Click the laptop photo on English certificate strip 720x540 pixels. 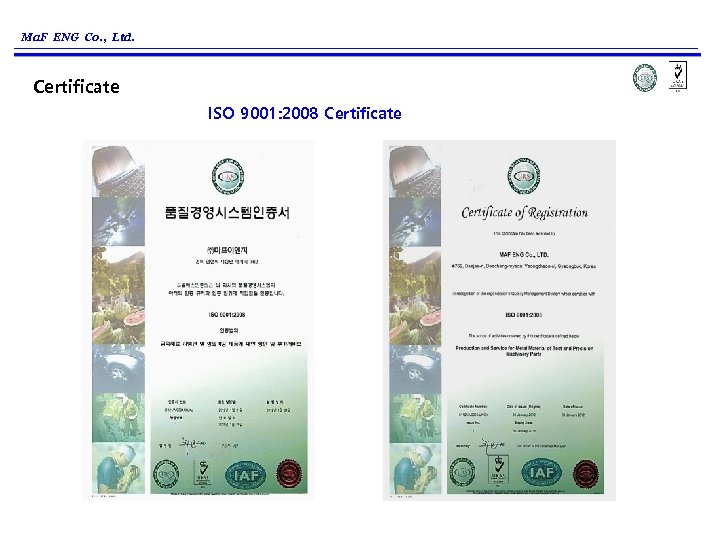[415, 172]
